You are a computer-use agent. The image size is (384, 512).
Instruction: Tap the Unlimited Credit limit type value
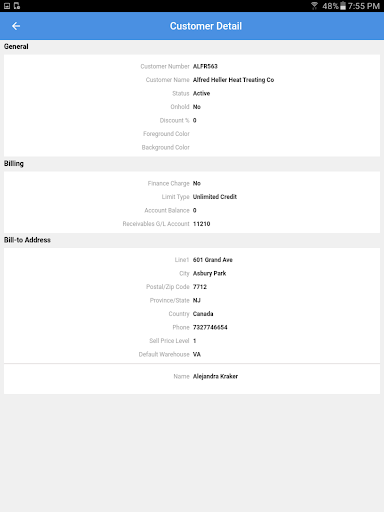[x=215, y=197]
